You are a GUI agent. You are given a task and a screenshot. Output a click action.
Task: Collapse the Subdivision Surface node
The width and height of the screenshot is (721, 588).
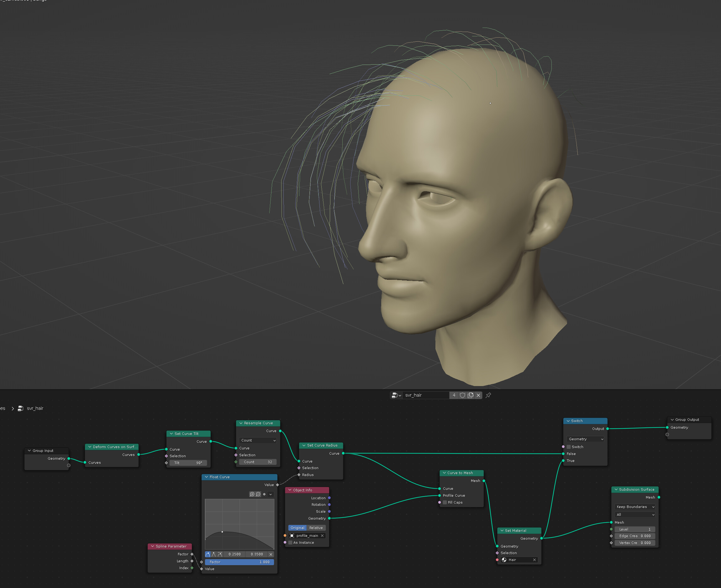(x=616, y=490)
